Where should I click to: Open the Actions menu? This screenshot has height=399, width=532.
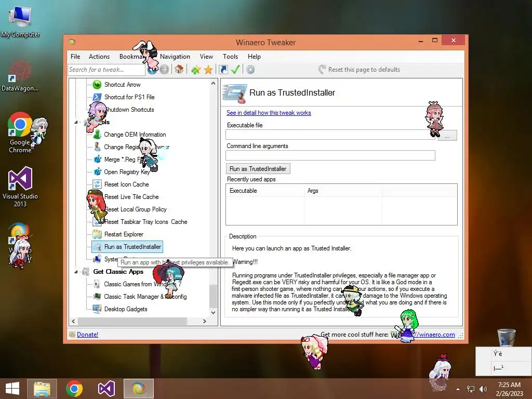tap(99, 57)
